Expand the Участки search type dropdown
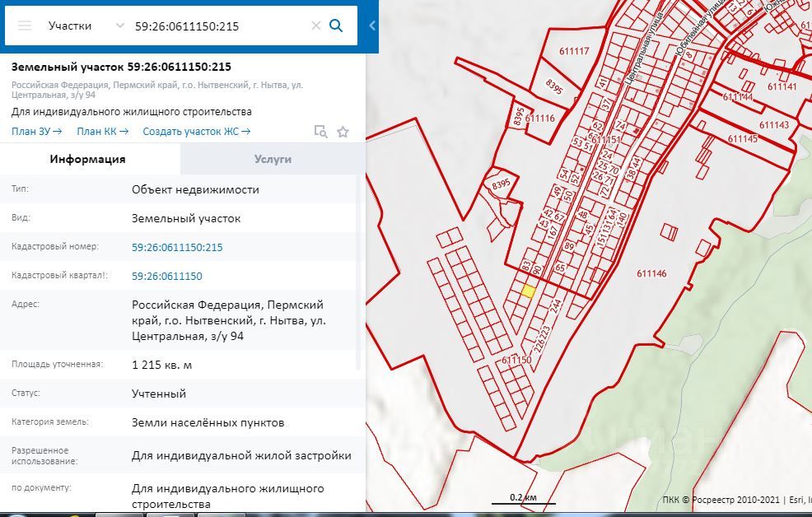 click(x=120, y=26)
